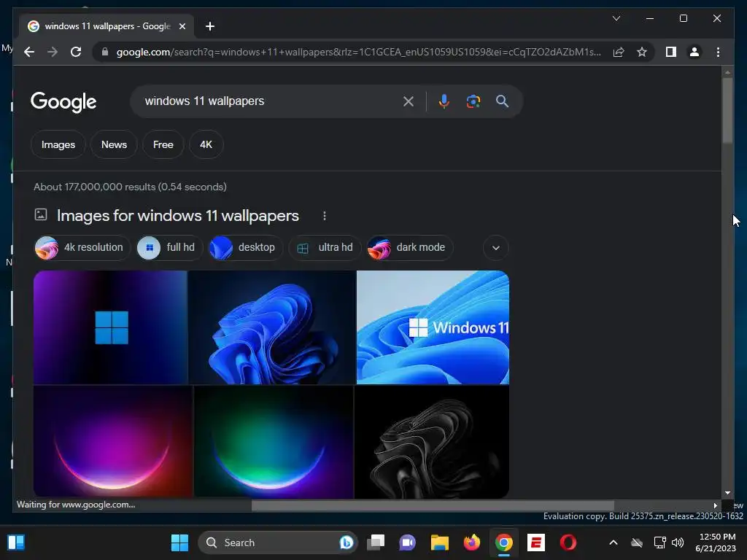Click the scroll down arrow
Viewport: 747px width, 560px height.
click(727, 493)
